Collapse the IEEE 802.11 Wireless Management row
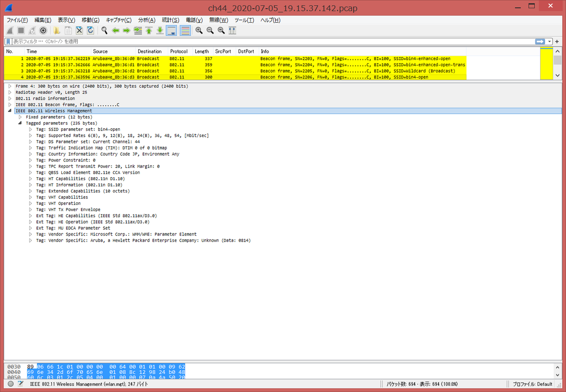This screenshot has width=566, height=392. [x=9, y=111]
